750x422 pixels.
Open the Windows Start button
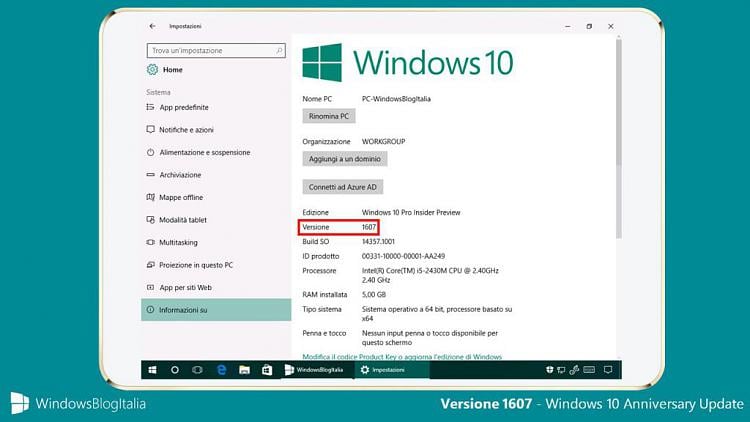tap(152, 370)
